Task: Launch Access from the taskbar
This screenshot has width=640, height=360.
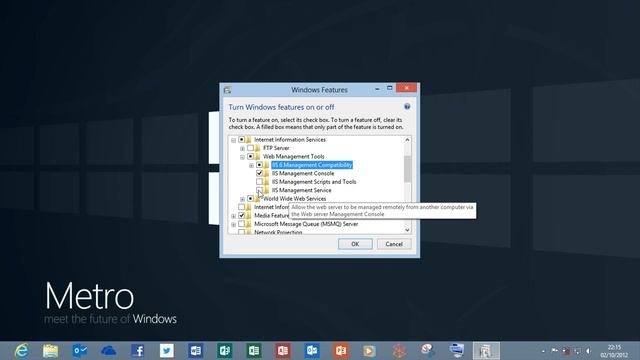Action: pos(283,351)
